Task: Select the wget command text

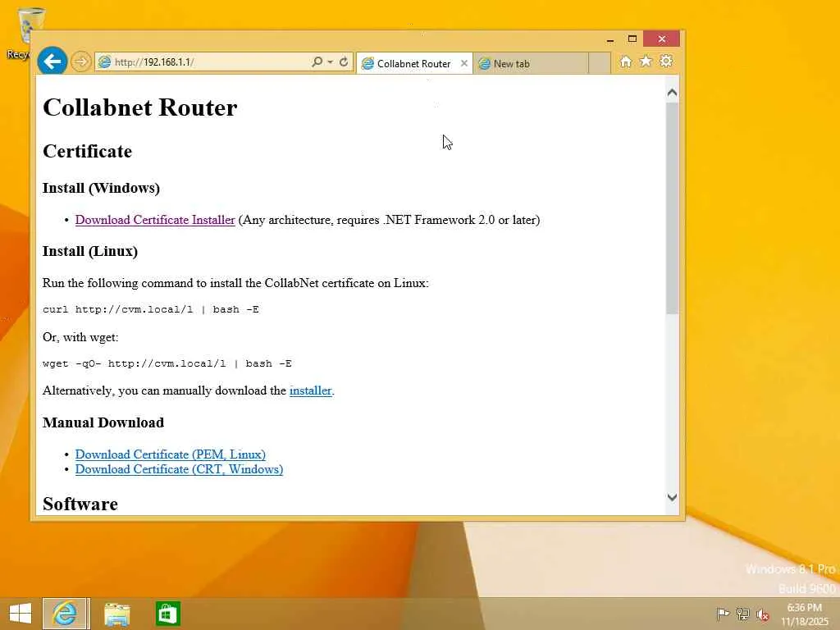Action: [x=167, y=363]
